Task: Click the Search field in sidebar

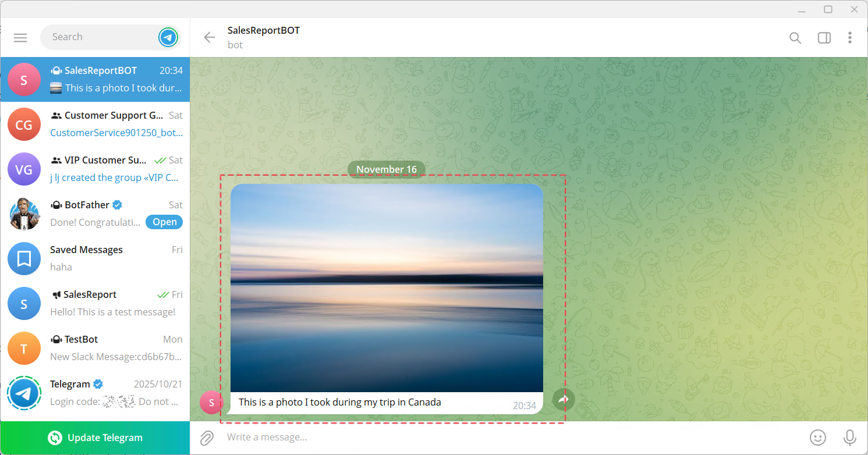Action: click(99, 37)
